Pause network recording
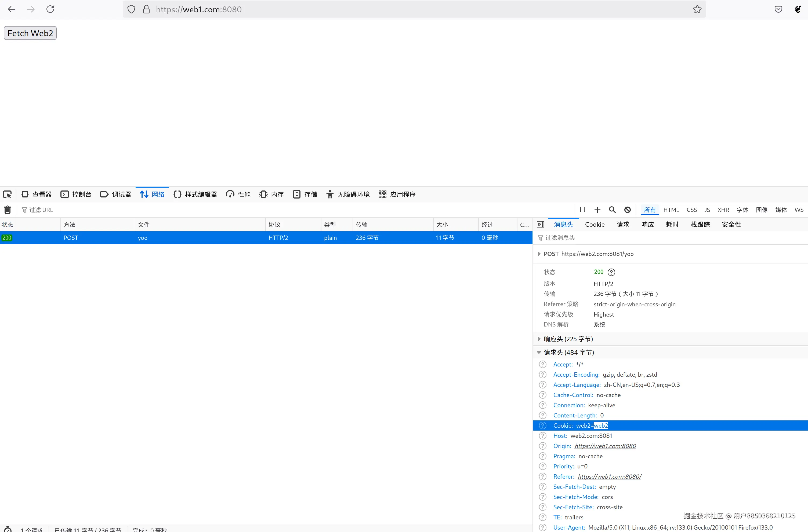 582,210
